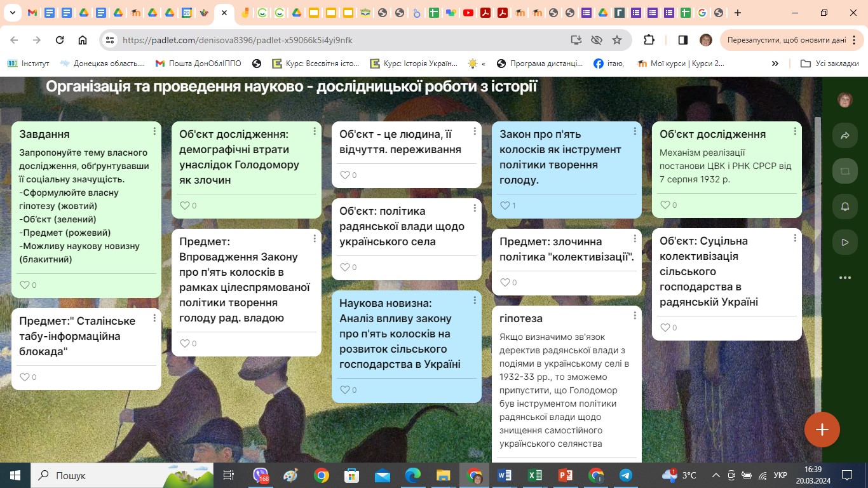868x488 pixels.
Task: Open Padlet user avatar in sidebar
Action: pos(845,100)
